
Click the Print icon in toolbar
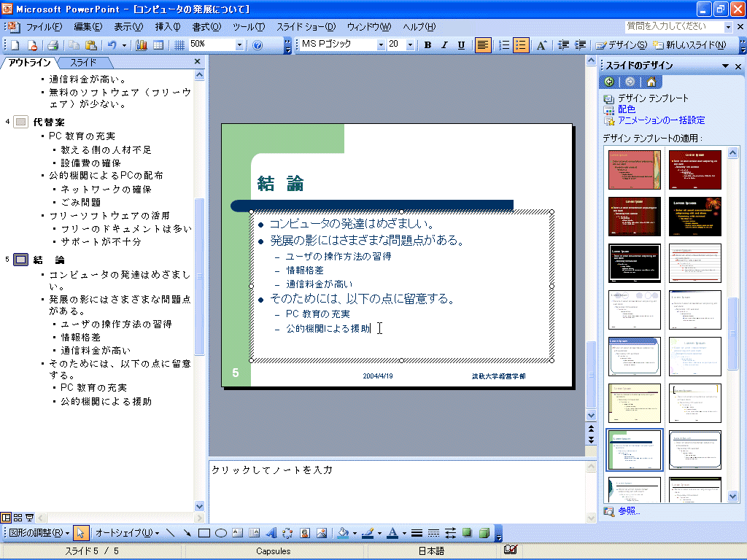53,45
